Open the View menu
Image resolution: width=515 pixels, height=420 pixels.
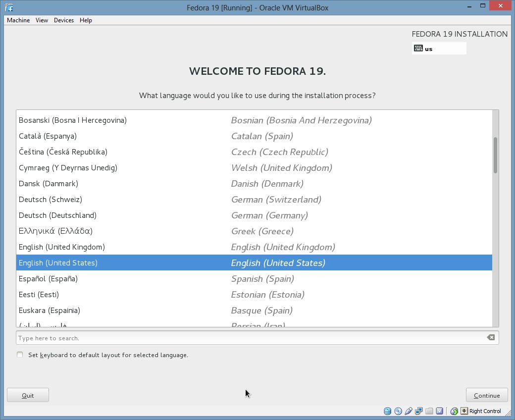[x=42, y=20]
